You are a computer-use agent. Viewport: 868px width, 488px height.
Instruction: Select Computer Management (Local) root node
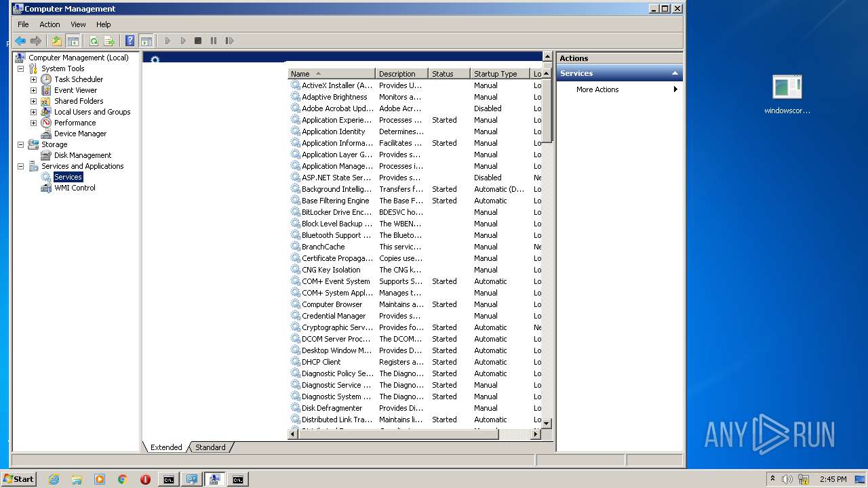click(x=78, y=58)
